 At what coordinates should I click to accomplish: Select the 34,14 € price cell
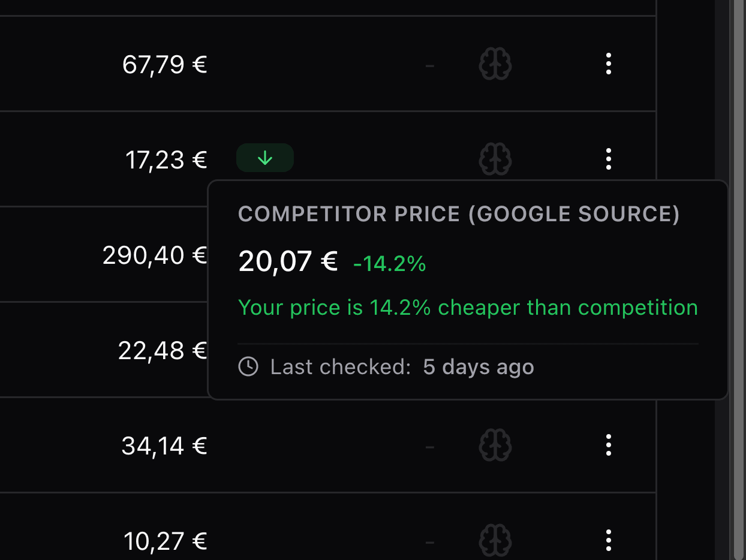click(x=164, y=445)
